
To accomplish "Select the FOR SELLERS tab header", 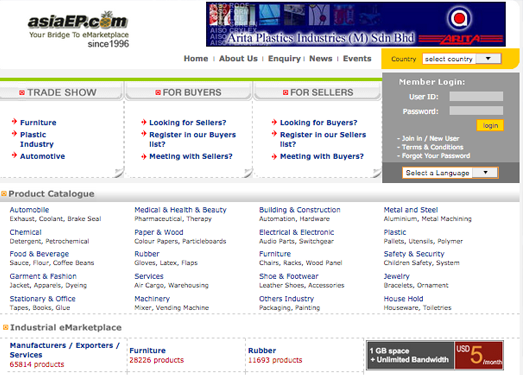I will [x=318, y=92].
